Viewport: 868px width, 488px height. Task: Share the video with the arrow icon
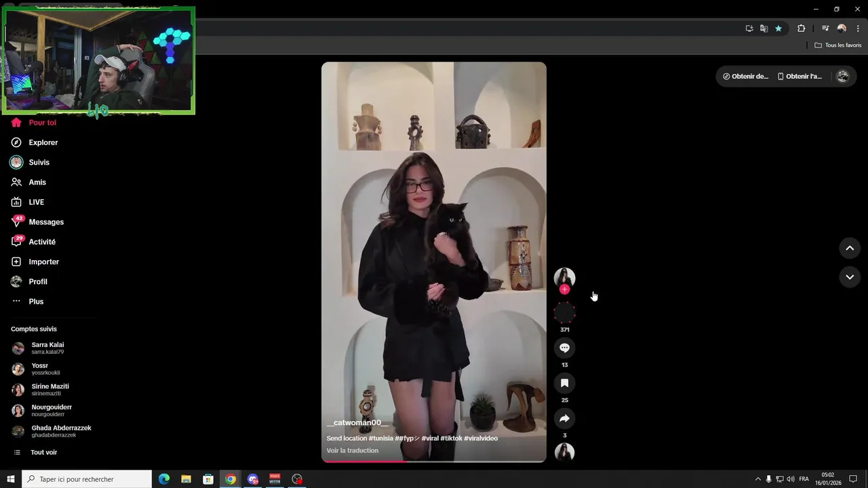[564, 418]
